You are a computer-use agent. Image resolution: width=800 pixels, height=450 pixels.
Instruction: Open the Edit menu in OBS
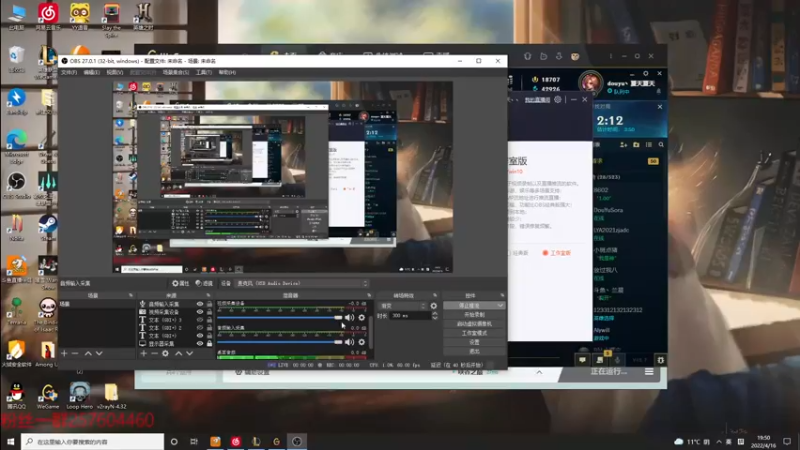click(92, 72)
